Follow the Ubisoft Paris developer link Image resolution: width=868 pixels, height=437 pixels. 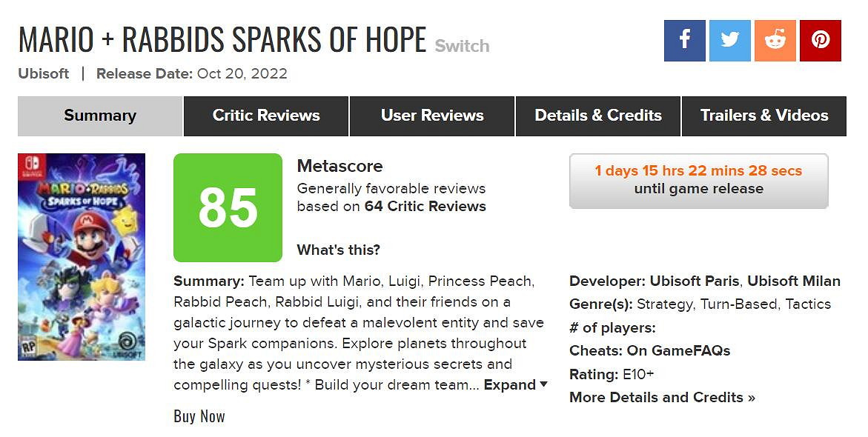click(x=694, y=281)
